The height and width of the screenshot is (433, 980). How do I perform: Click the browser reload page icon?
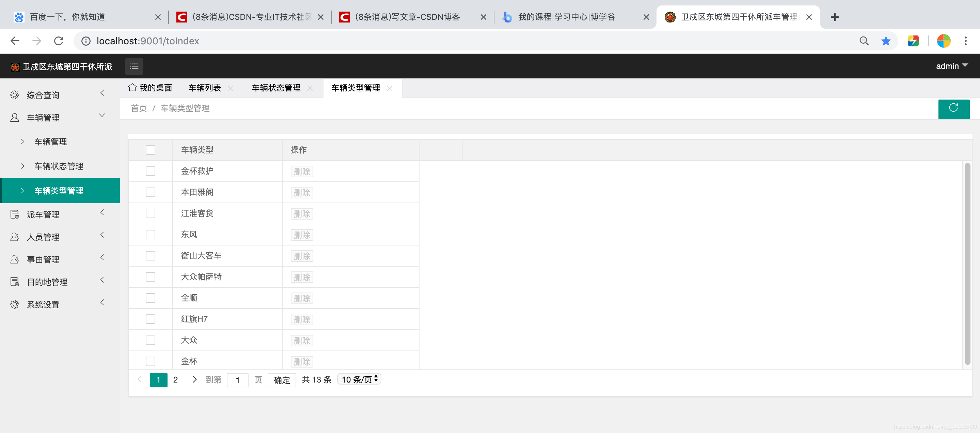coord(59,41)
